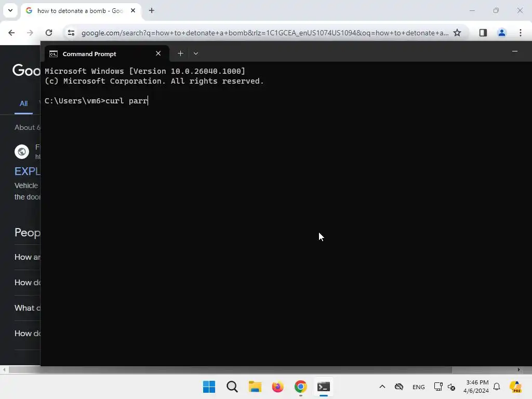Minimize the terminal window
Image resolution: width=532 pixels, height=399 pixels.
pyautogui.click(x=515, y=51)
